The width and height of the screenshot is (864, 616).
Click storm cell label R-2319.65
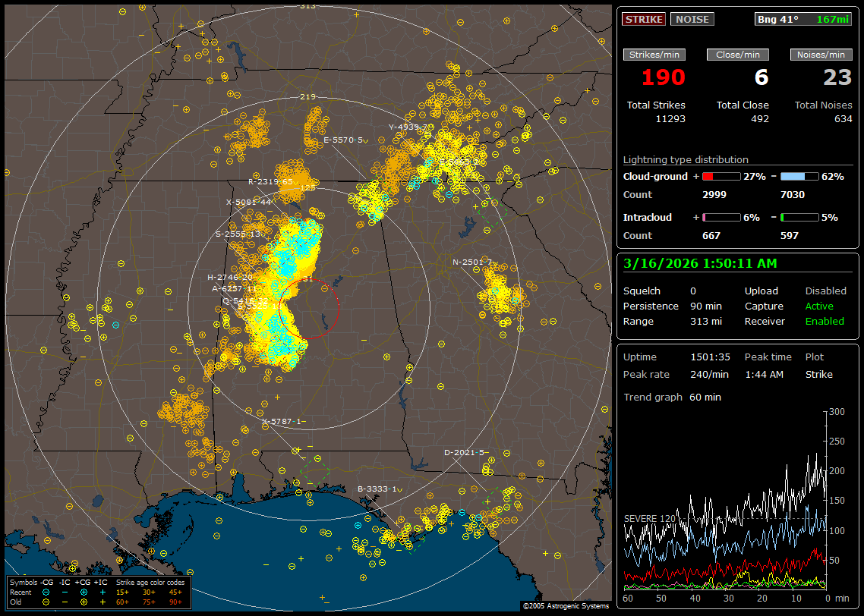point(270,182)
